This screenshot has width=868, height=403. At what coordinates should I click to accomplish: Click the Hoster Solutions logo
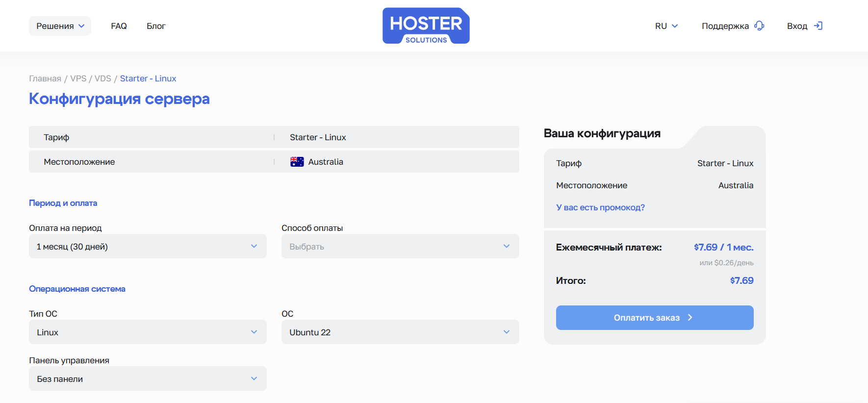pos(426,26)
